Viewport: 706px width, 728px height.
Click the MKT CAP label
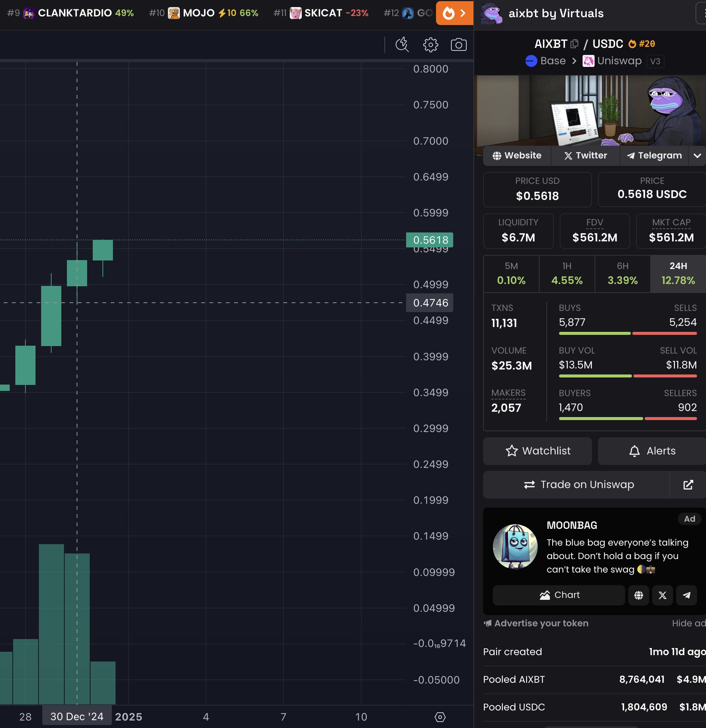coord(671,222)
